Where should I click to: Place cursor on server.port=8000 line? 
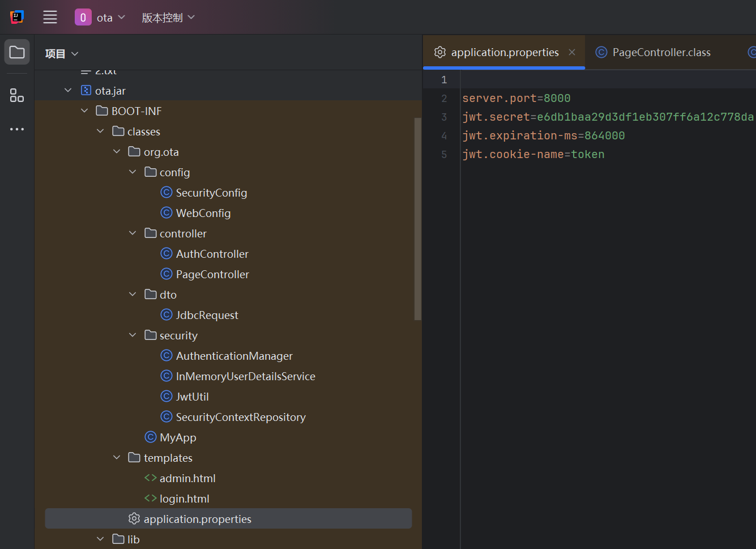coord(516,98)
